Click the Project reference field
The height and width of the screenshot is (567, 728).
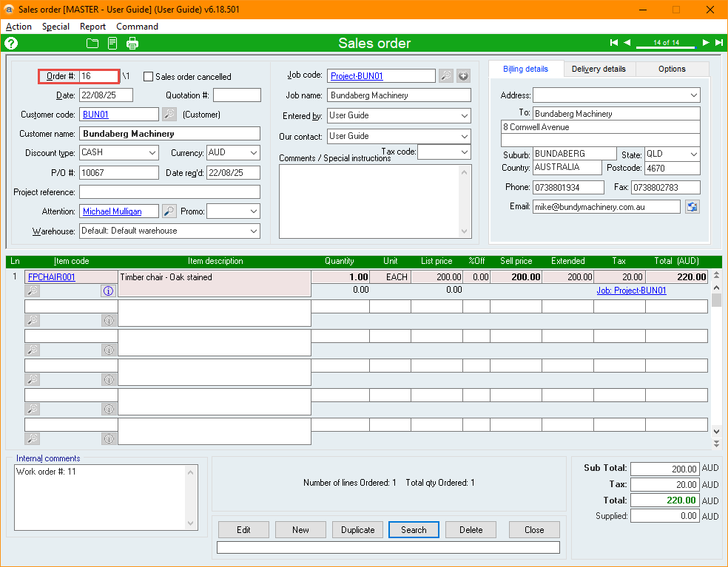tap(169, 191)
